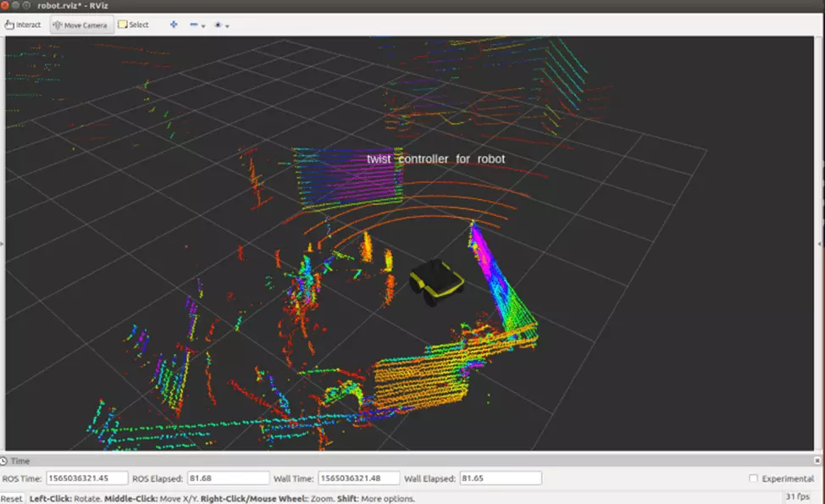Maximize the RViz window
Image resolution: width=825 pixels, height=504 pixels.
[x=28, y=5]
